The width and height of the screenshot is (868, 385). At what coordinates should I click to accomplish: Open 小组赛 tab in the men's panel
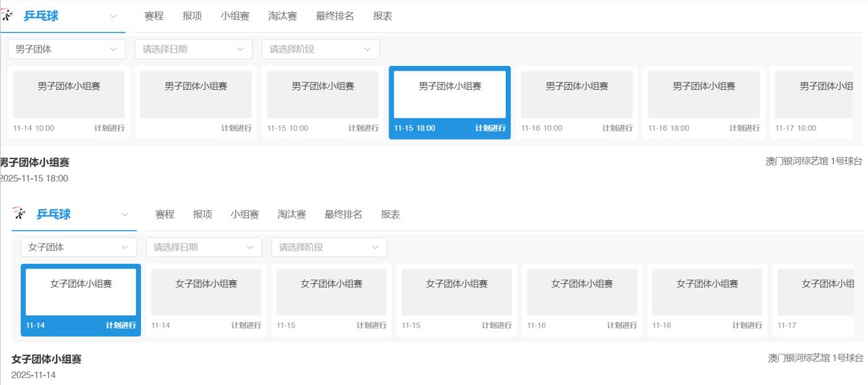point(235,16)
